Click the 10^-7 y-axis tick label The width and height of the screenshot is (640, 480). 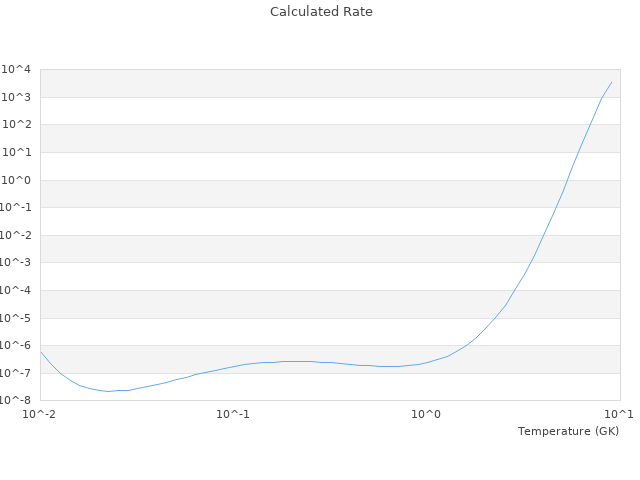click(x=15, y=373)
